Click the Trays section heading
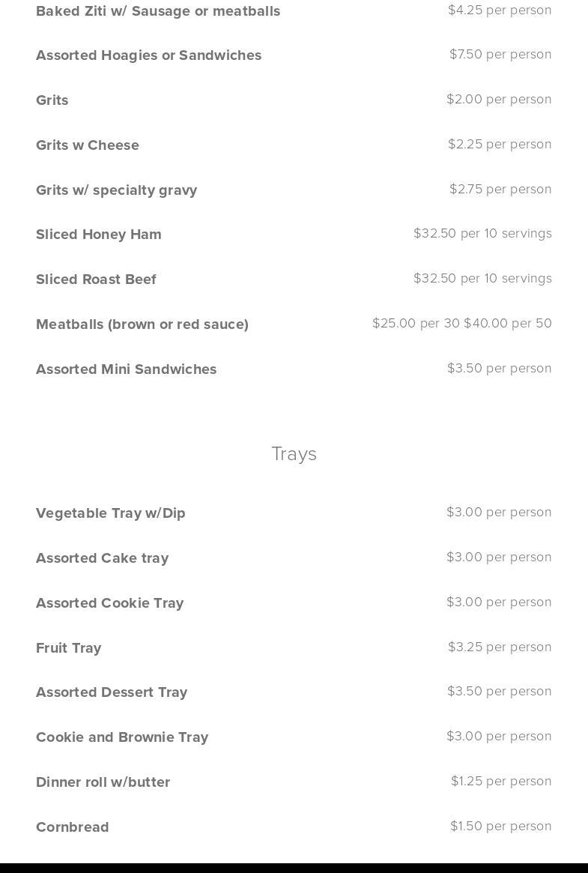This screenshot has width=588, height=873. 294,454
